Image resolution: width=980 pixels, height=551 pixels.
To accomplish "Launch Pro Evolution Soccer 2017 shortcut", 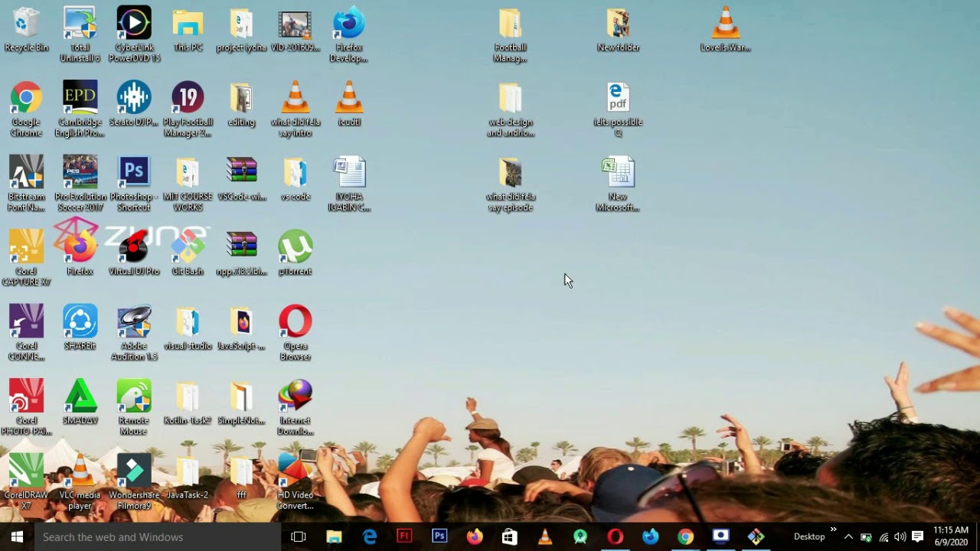I will pos(80,184).
